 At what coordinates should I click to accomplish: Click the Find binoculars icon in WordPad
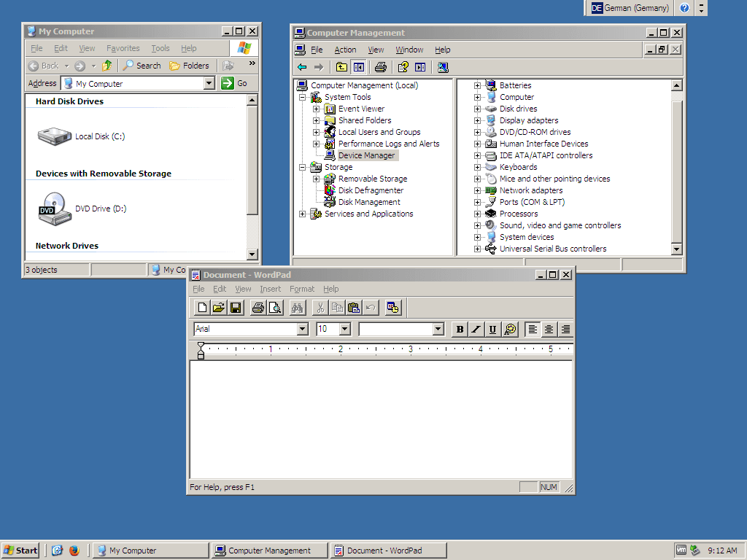pos(298,308)
